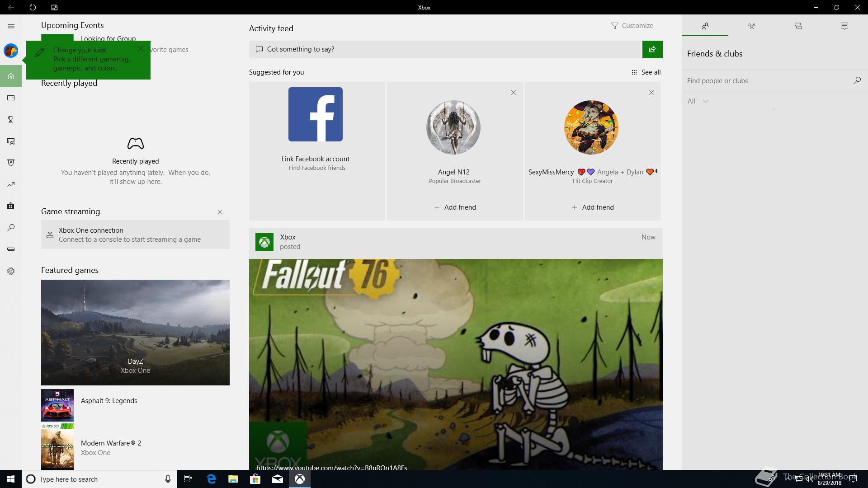The height and width of the screenshot is (488, 868).
Task: Open the Clubs shield icon
Action: pyautogui.click(x=11, y=163)
